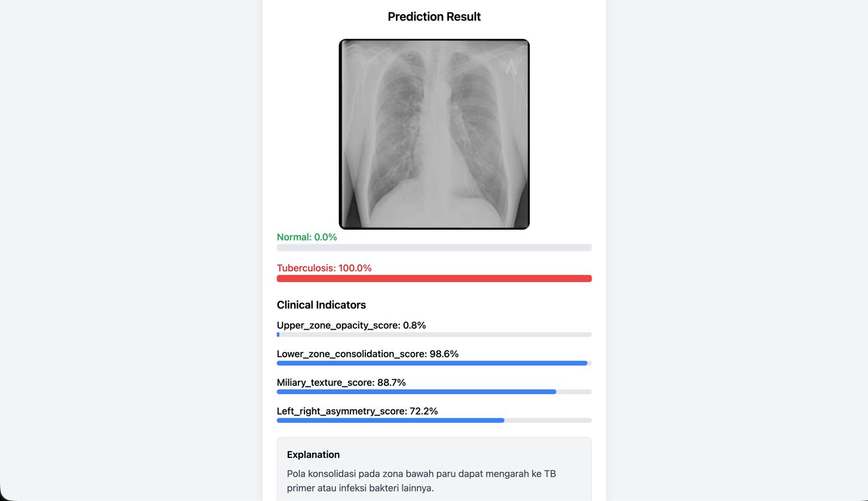Select the red Tuberculosis: 100.0% label
Viewport: 868px width, 501px height.
click(x=324, y=268)
